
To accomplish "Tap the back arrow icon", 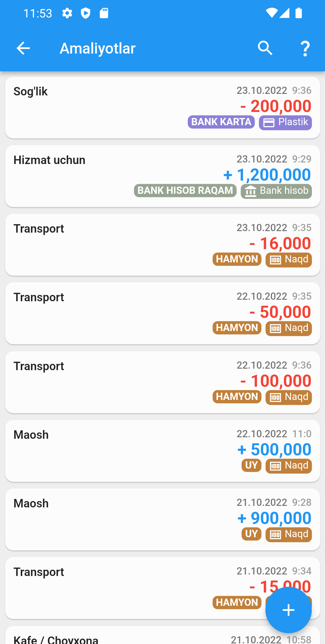I will tap(23, 48).
